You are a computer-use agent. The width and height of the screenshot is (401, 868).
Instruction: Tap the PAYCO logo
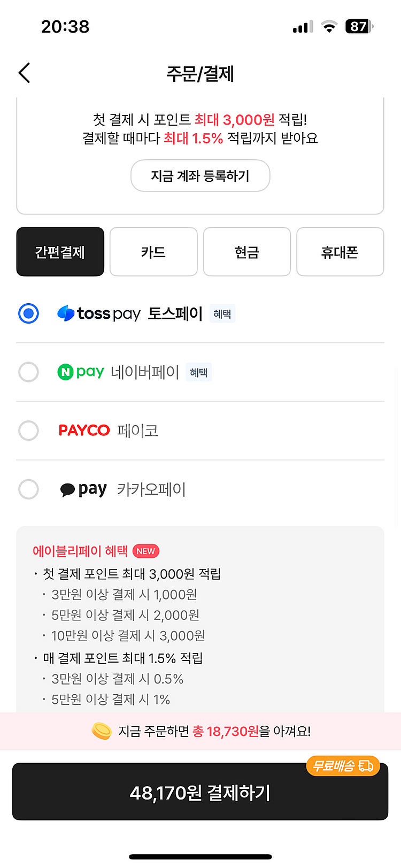coord(84,431)
